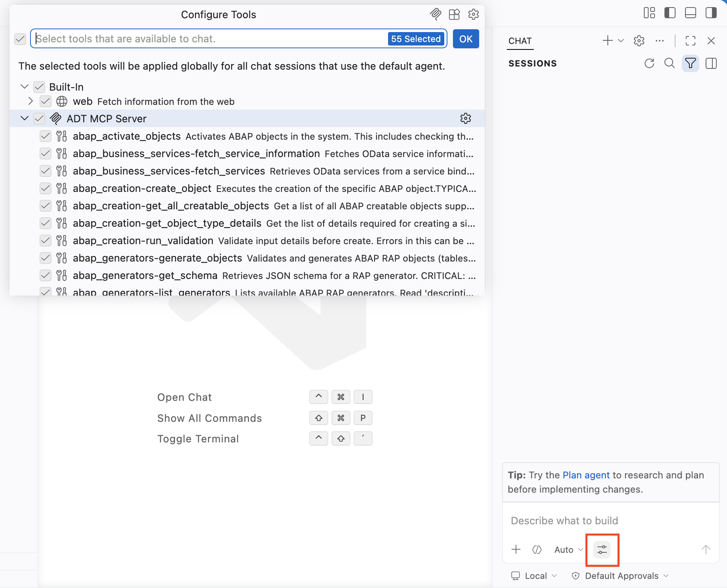The width and height of the screenshot is (727, 588).
Task: Uncheck abap_creation-create_object tool
Action: [46, 188]
